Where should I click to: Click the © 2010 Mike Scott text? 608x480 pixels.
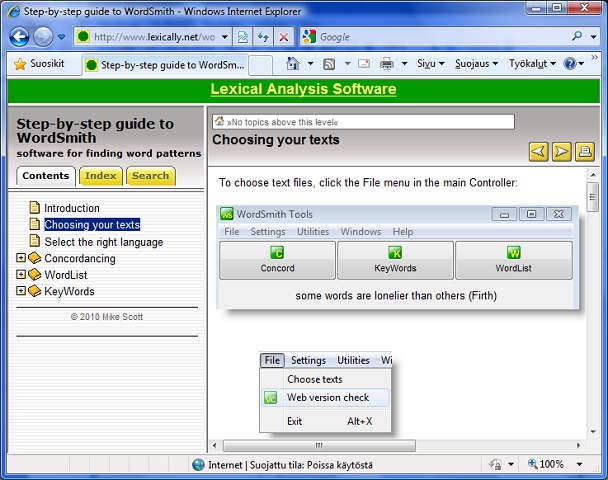tap(107, 317)
